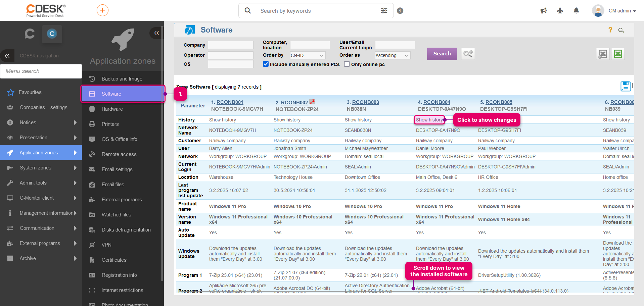Click the Excel export icon
This screenshot has height=306, width=644.
pyautogui.click(x=618, y=54)
